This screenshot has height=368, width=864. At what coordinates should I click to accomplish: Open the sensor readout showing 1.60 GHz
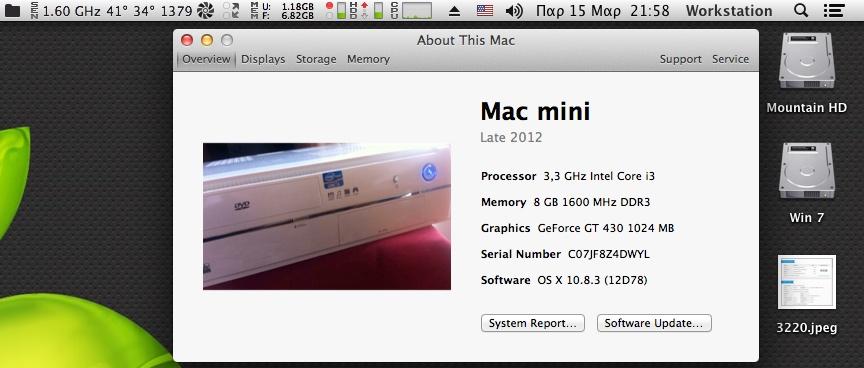point(111,10)
